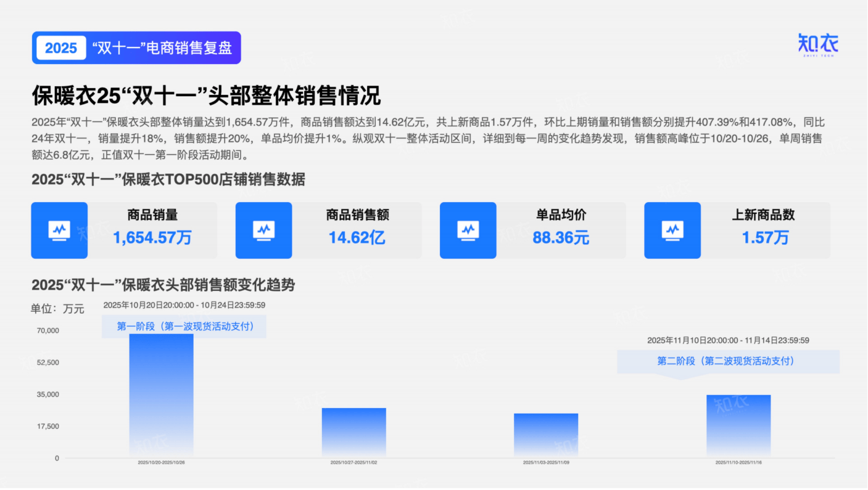Select the monitor icon beside 上新商品数
Screen dimensions: 868x490
click(672, 231)
